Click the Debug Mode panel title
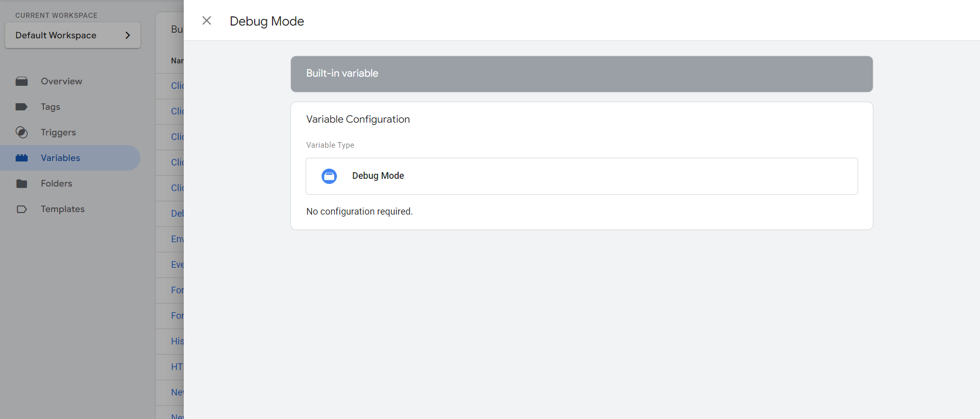The image size is (980, 419). pyautogui.click(x=266, y=21)
